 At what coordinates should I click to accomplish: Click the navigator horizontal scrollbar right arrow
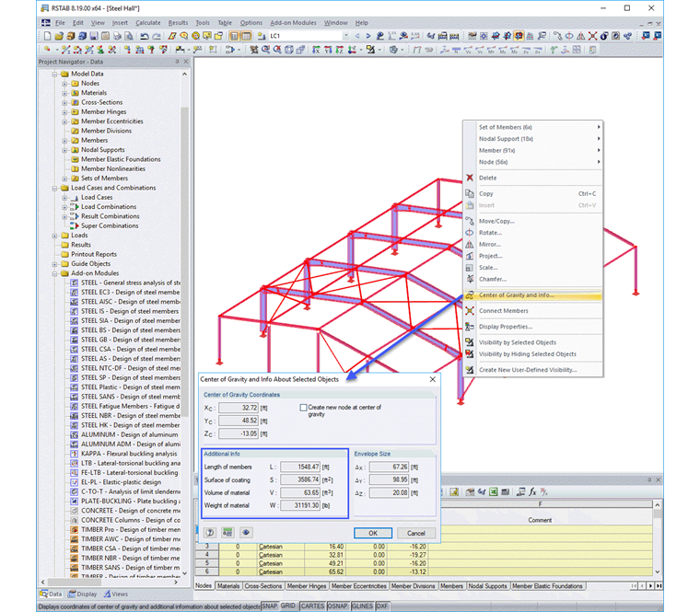[x=176, y=583]
